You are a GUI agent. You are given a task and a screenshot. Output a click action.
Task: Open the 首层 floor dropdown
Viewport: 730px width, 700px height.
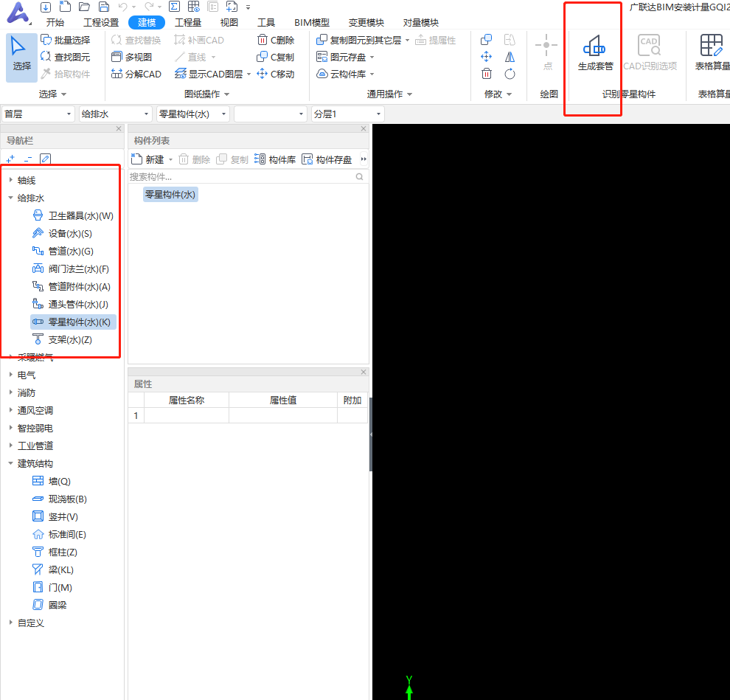(38, 114)
